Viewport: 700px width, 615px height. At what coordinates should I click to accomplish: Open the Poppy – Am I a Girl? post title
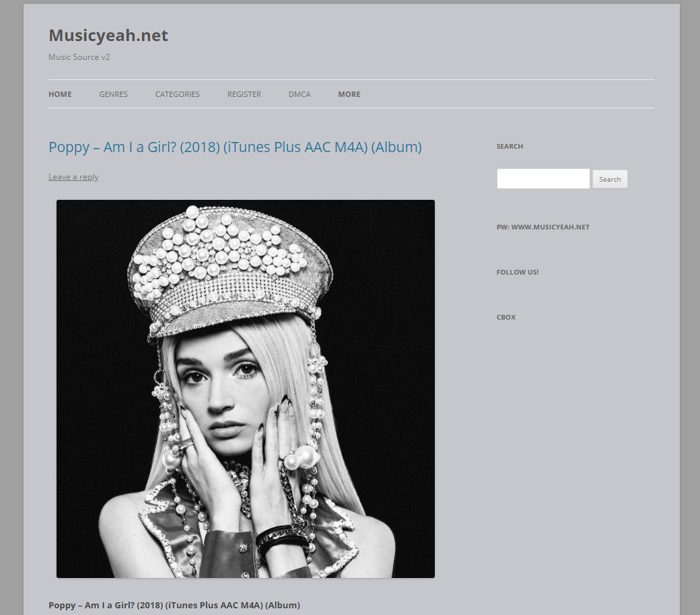[236, 147]
